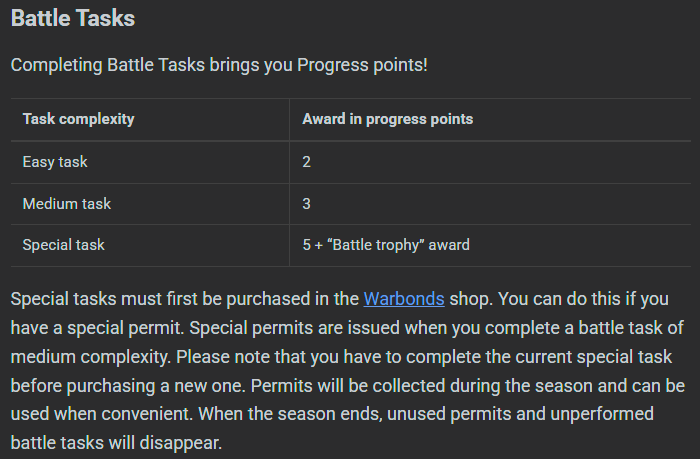700x459 pixels.
Task: Click the Battle Tasks heading
Action: pyautogui.click(x=73, y=18)
